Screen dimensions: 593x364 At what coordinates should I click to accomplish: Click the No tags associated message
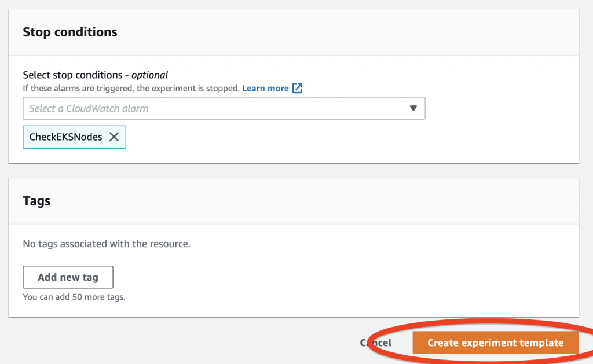point(107,244)
